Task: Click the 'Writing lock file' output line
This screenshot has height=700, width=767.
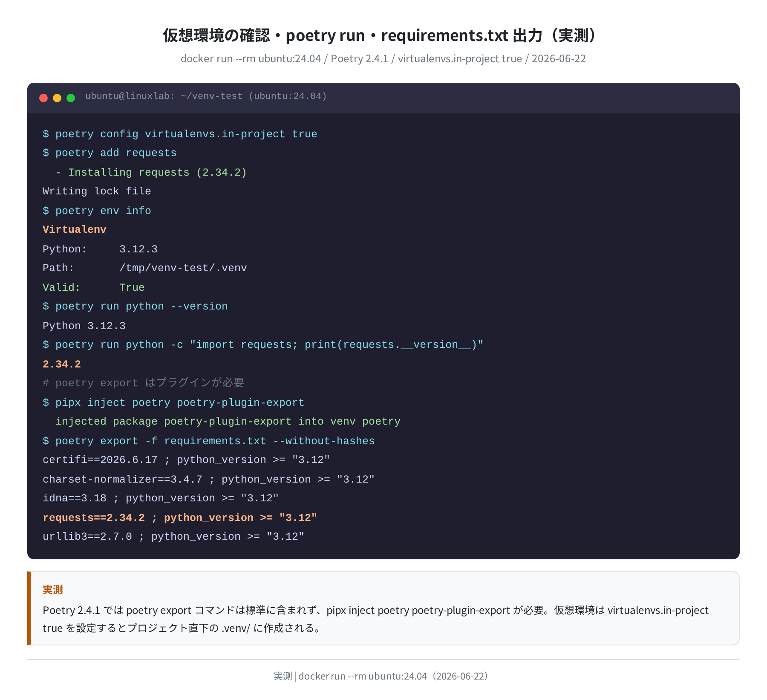Action: click(97, 191)
